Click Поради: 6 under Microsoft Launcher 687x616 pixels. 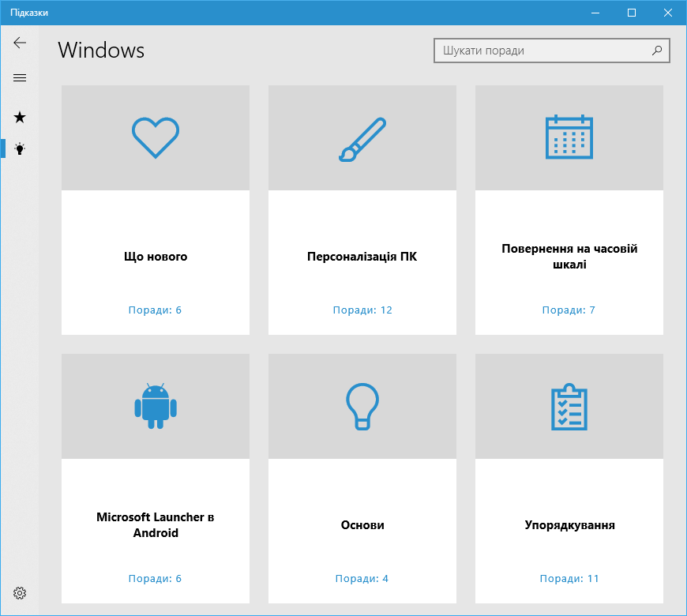pos(155,578)
